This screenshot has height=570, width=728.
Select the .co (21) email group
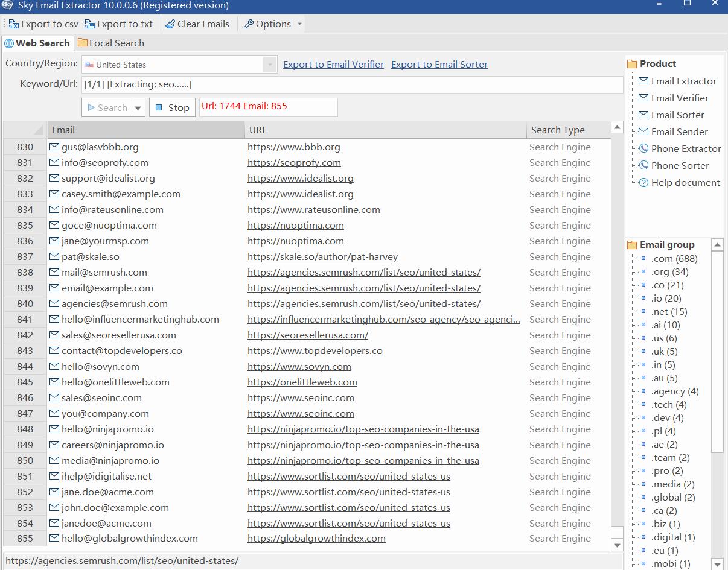[x=667, y=285]
